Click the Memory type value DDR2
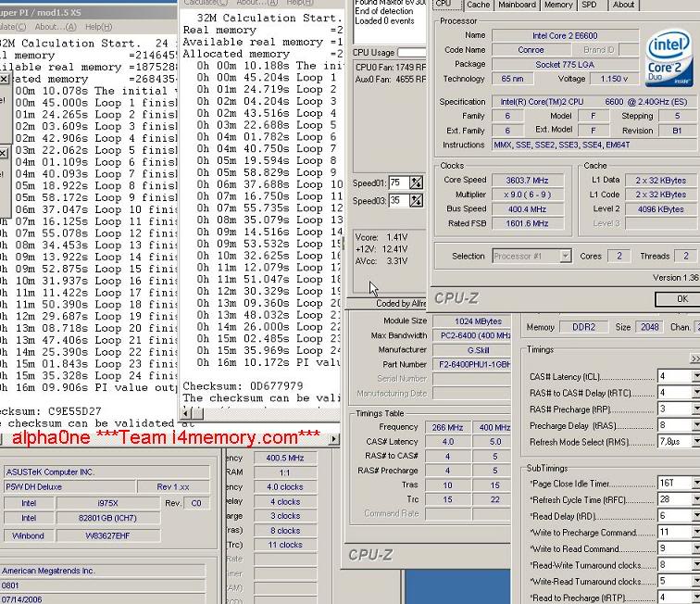700x604 pixels. [584, 327]
